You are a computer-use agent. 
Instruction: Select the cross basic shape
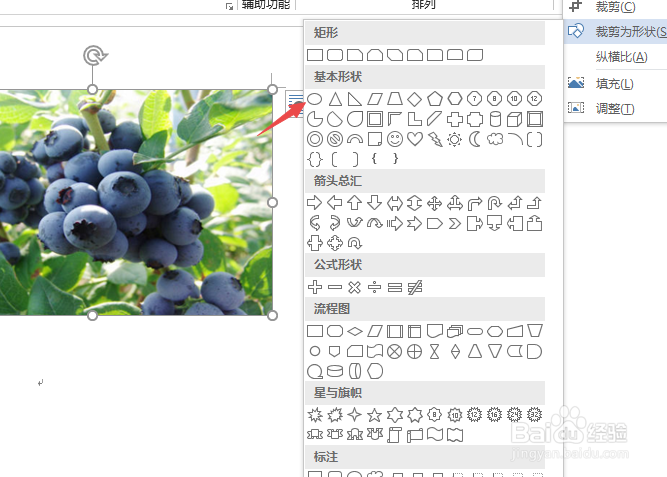click(x=455, y=119)
